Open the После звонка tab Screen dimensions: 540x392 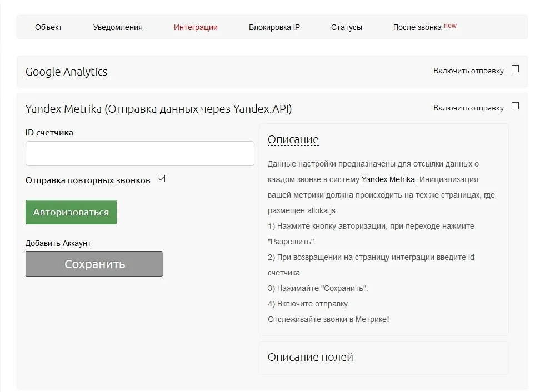point(417,27)
